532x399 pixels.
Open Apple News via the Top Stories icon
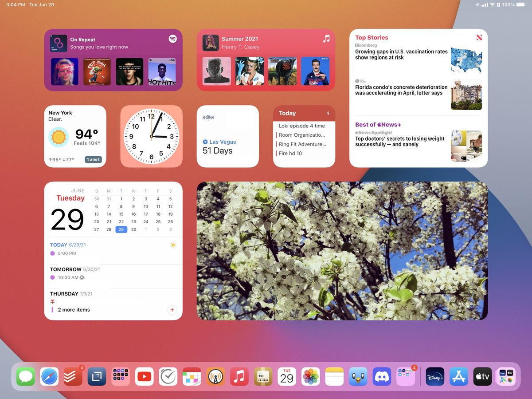tap(479, 38)
